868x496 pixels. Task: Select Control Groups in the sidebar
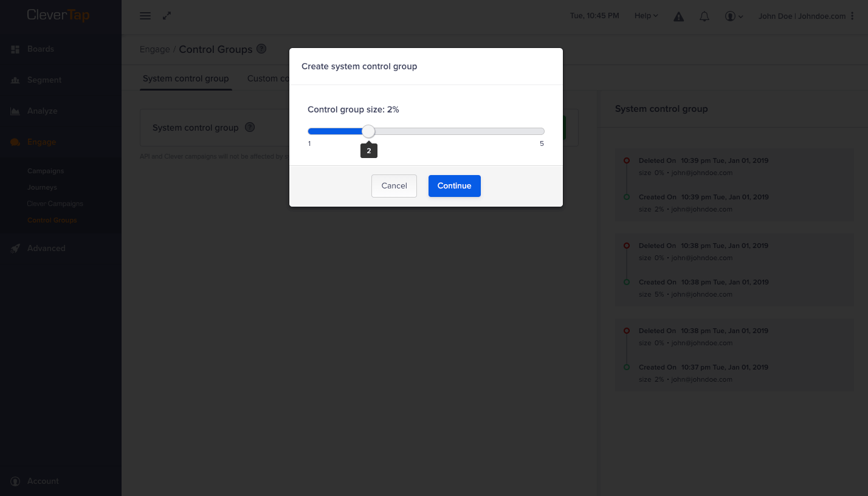52,221
